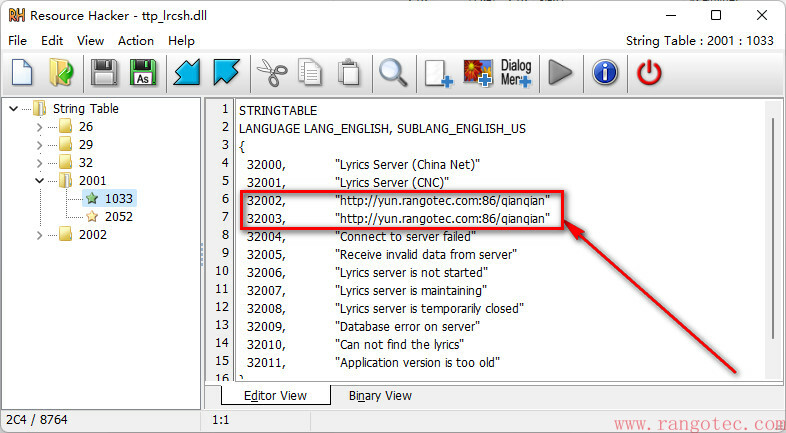Click green star icon of 1033
786x433 pixels.
tap(92, 199)
